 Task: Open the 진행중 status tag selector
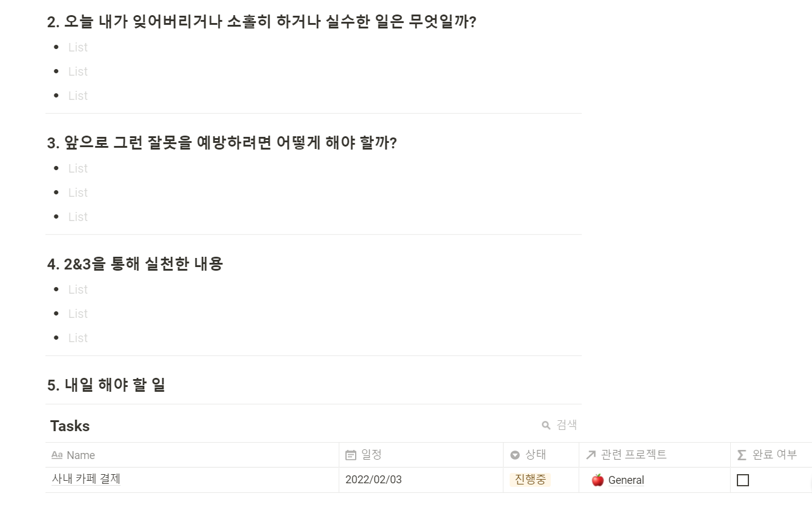tap(530, 480)
